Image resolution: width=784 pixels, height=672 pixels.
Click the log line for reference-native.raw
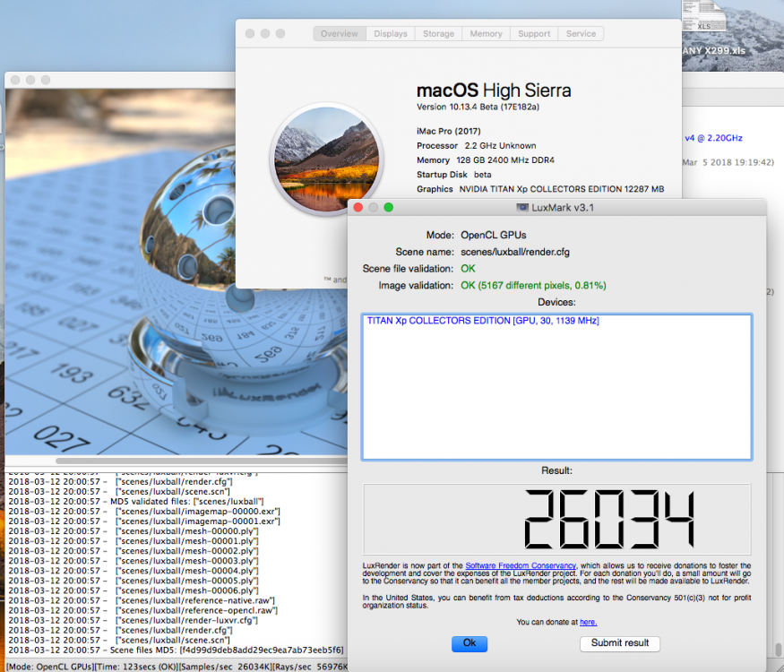tap(142, 600)
